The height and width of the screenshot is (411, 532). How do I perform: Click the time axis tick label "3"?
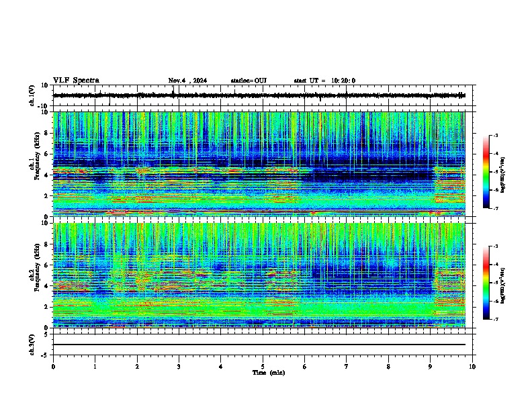click(x=179, y=367)
